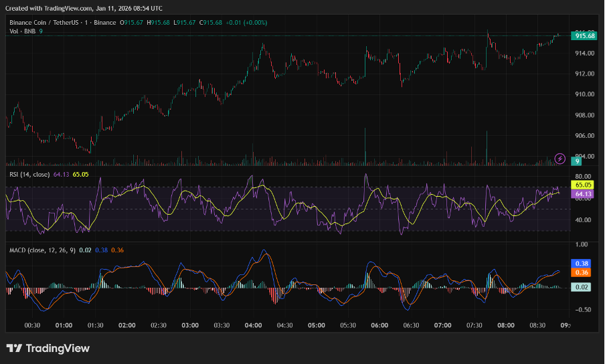Click the green 915.68 current price label

585,36
